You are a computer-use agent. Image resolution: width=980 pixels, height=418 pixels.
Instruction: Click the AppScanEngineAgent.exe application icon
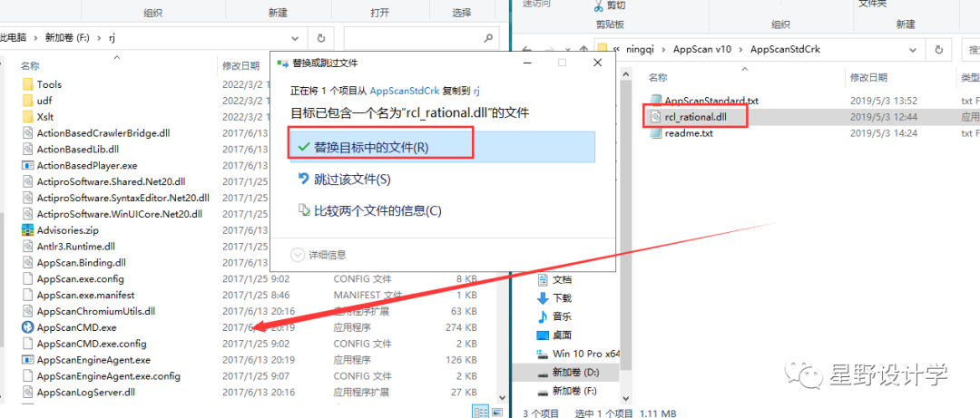point(27,360)
